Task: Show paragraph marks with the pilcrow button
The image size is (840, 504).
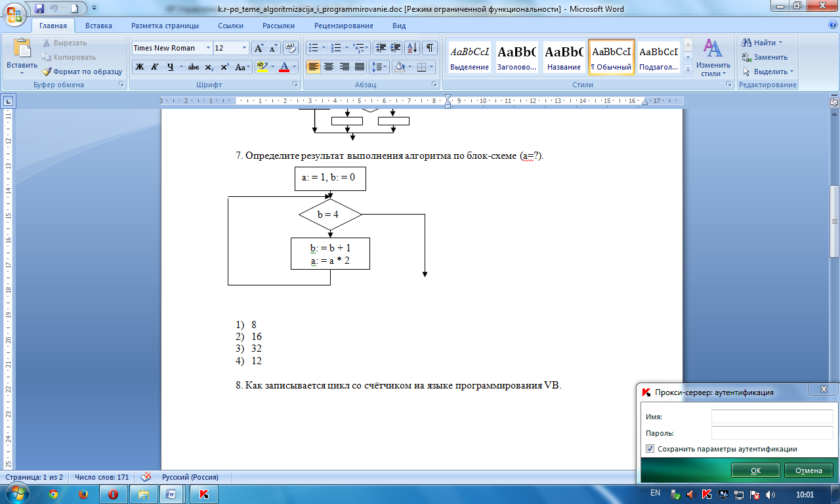Action: tap(430, 48)
